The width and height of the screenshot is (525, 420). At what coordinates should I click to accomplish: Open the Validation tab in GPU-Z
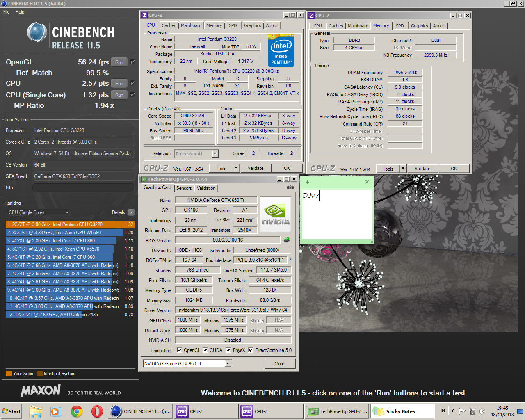tap(206, 188)
